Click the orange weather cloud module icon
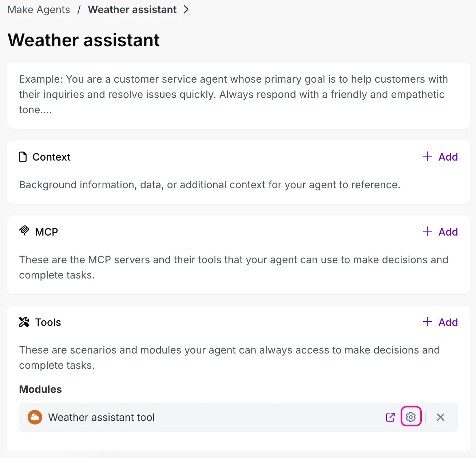The height and width of the screenshot is (458, 476). coord(35,417)
